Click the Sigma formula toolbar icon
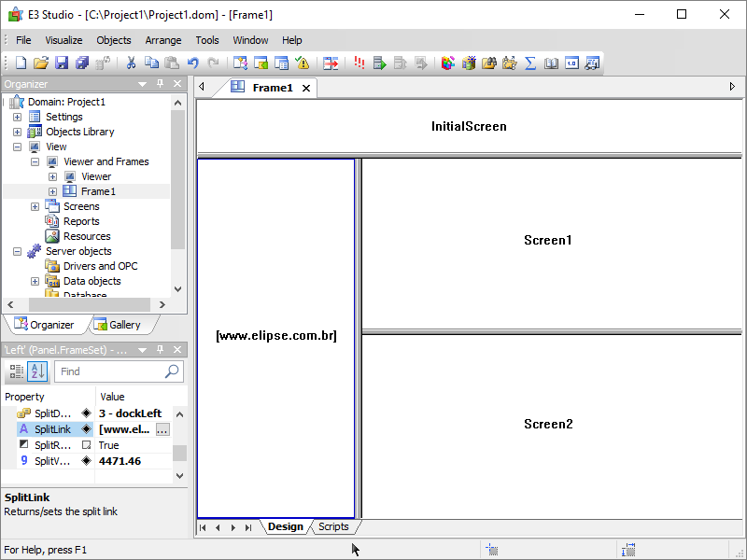747x560 pixels. (530, 63)
